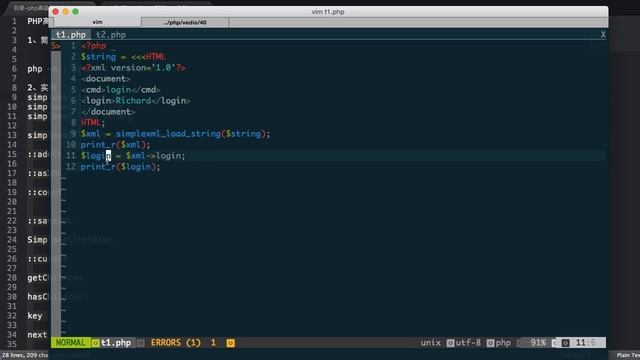Screen dimensions: 640x360
Task: Click 'print_r($xml);' on line 10
Action: (116, 145)
